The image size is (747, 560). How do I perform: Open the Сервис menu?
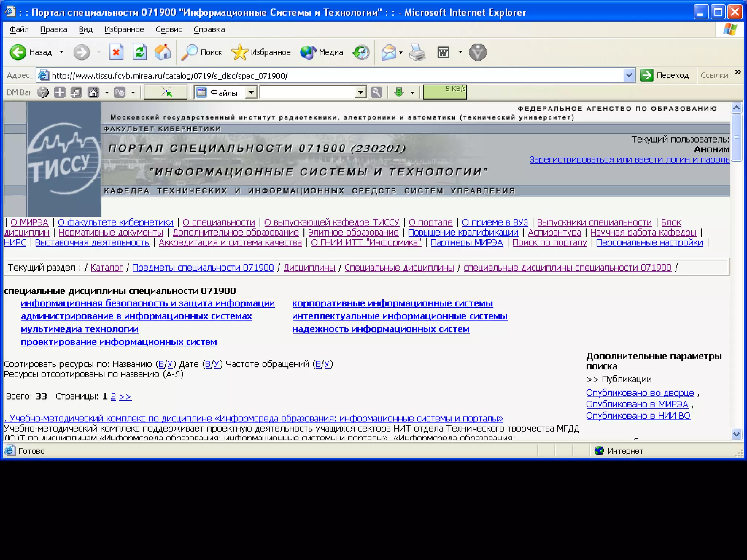pyautogui.click(x=169, y=30)
